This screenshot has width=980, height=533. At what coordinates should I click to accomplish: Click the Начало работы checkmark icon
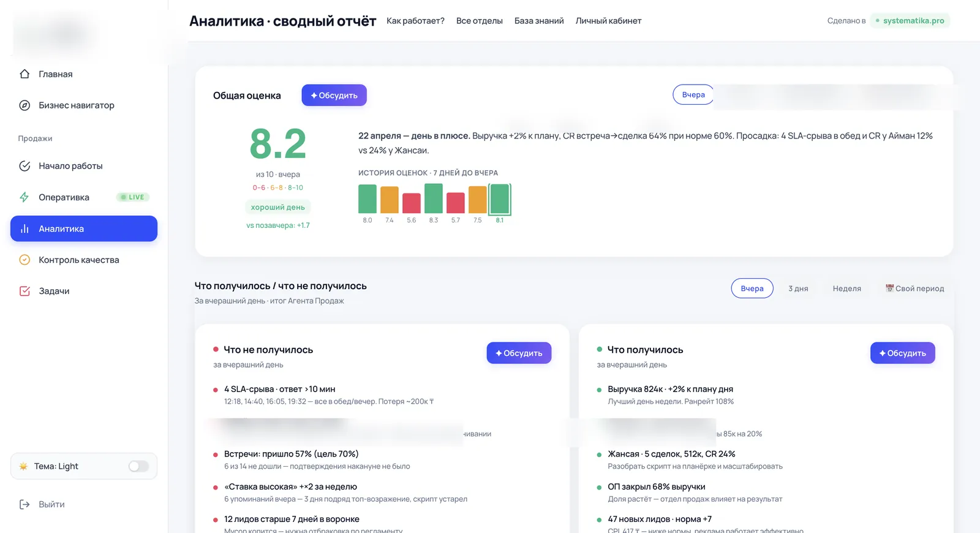click(24, 166)
